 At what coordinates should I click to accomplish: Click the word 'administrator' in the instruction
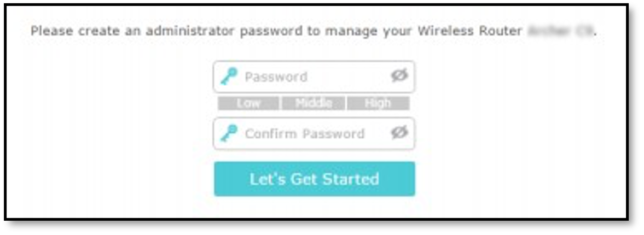pyautogui.click(x=190, y=31)
